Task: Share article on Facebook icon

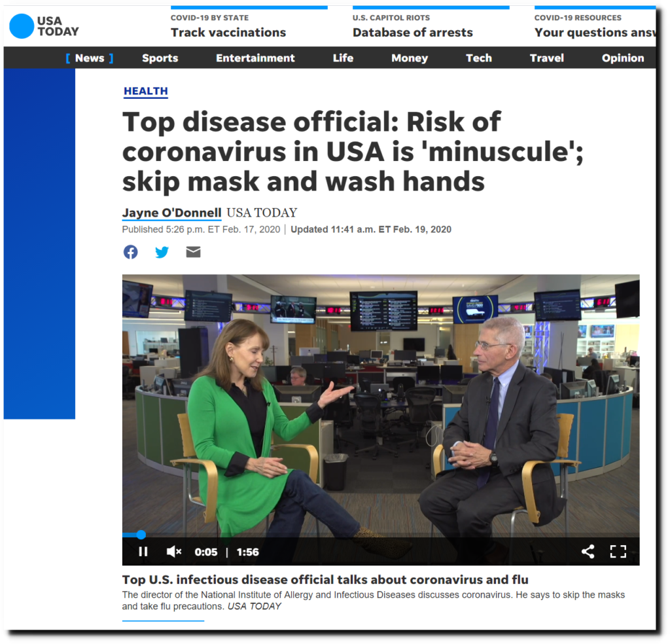Action: click(131, 252)
